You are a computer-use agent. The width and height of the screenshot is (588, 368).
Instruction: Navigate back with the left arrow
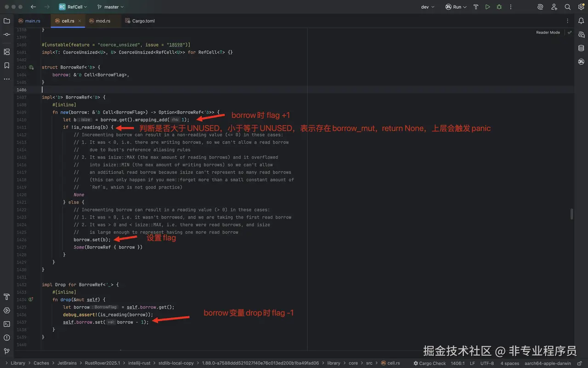[x=33, y=7]
